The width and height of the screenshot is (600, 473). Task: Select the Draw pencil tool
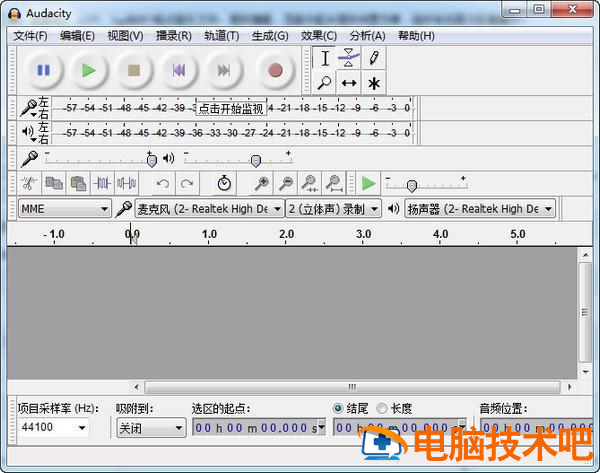(x=373, y=59)
